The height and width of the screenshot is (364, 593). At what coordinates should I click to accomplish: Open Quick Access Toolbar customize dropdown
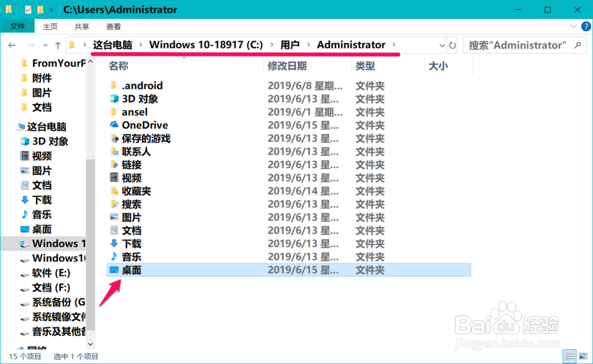tap(52, 10)
